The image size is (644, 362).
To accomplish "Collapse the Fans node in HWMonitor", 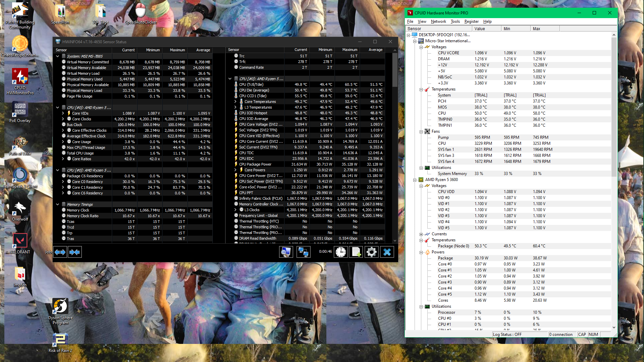I will click(x=421, y=132).
